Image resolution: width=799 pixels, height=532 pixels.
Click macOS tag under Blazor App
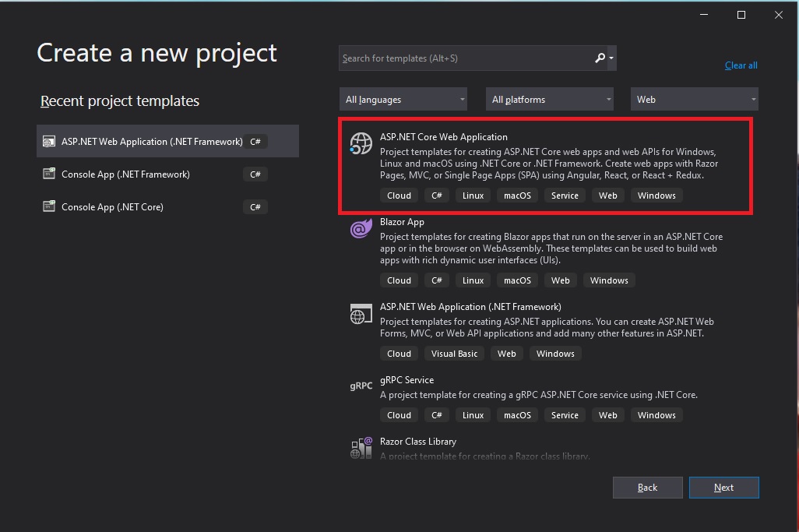517,280
